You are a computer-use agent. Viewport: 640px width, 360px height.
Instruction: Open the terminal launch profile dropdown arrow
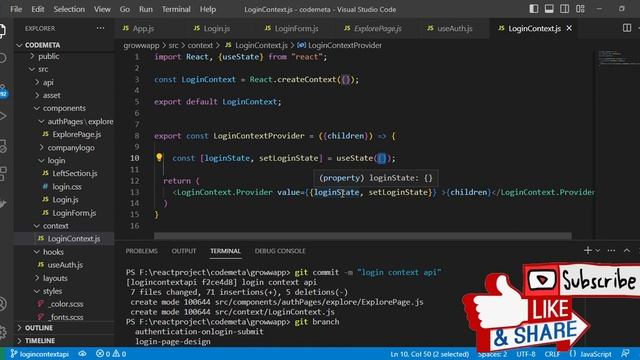[x=598, y=250]
